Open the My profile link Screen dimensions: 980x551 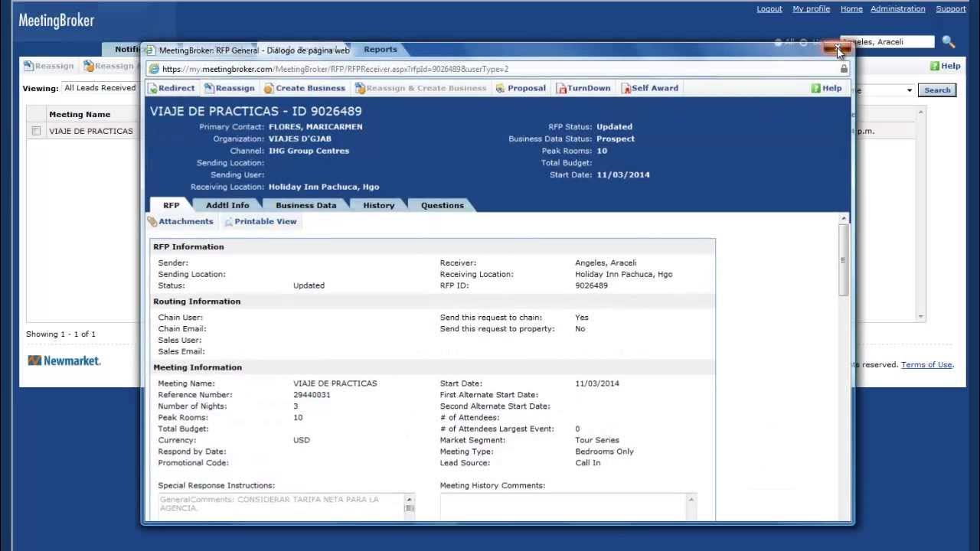[811, 9]
